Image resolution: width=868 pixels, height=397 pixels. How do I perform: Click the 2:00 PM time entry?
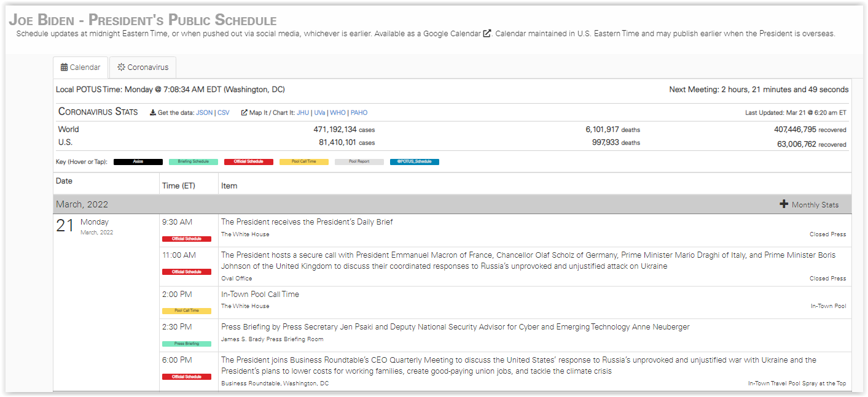click(177, 295)
